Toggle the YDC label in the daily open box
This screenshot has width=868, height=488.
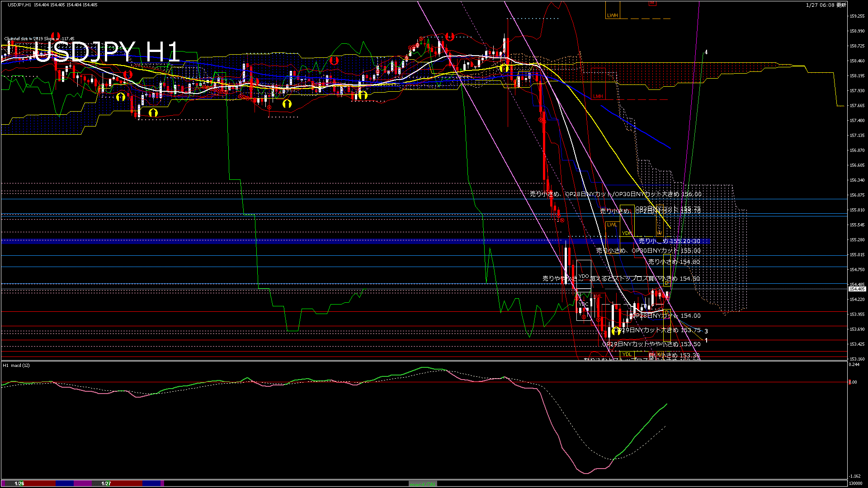tap(583, 304)
